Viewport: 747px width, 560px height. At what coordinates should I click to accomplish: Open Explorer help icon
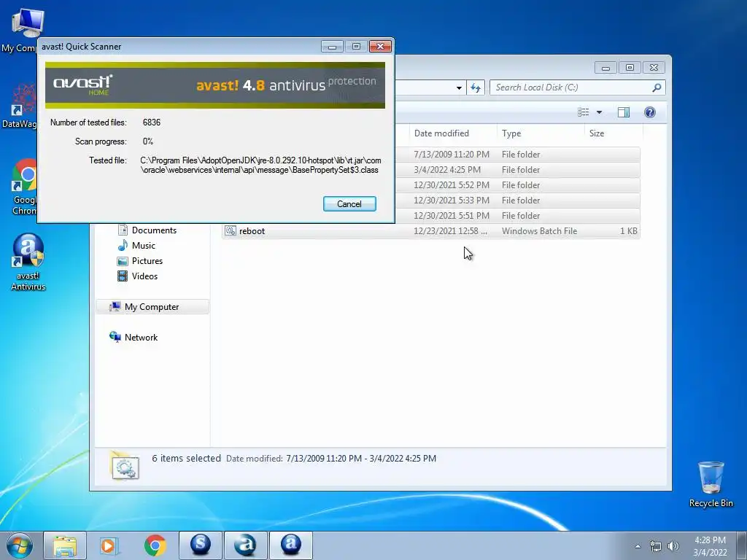pyautogui.click(x=650, y=112)
